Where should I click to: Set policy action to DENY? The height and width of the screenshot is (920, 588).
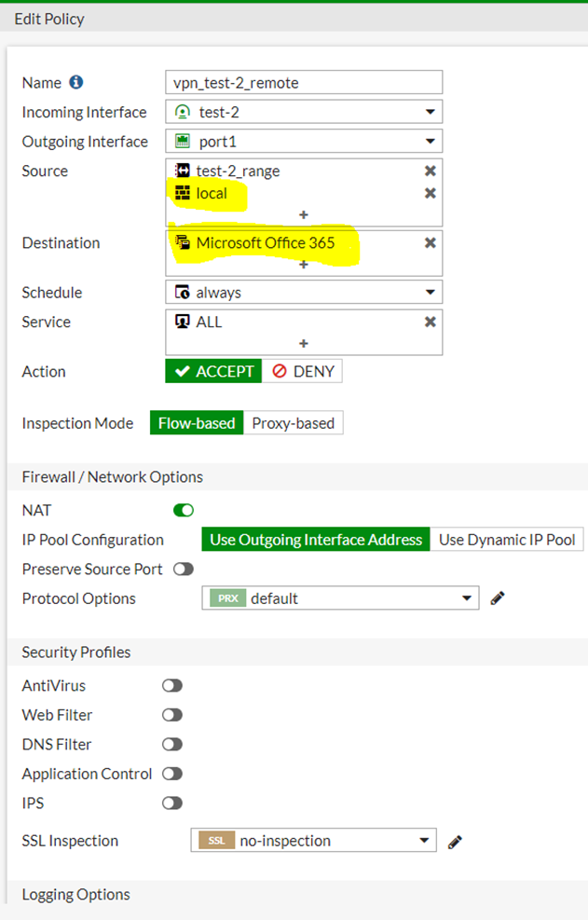[303, 372]
